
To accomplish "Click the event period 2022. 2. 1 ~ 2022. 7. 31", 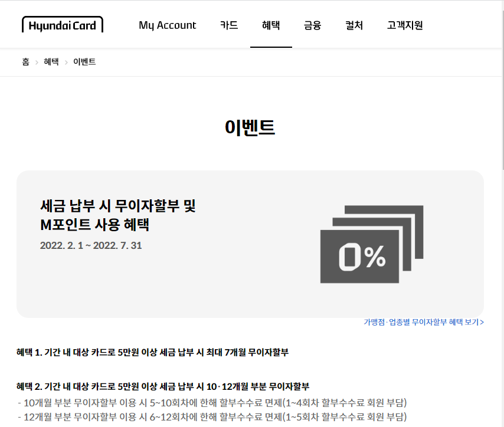I will [x=91, y=245].
